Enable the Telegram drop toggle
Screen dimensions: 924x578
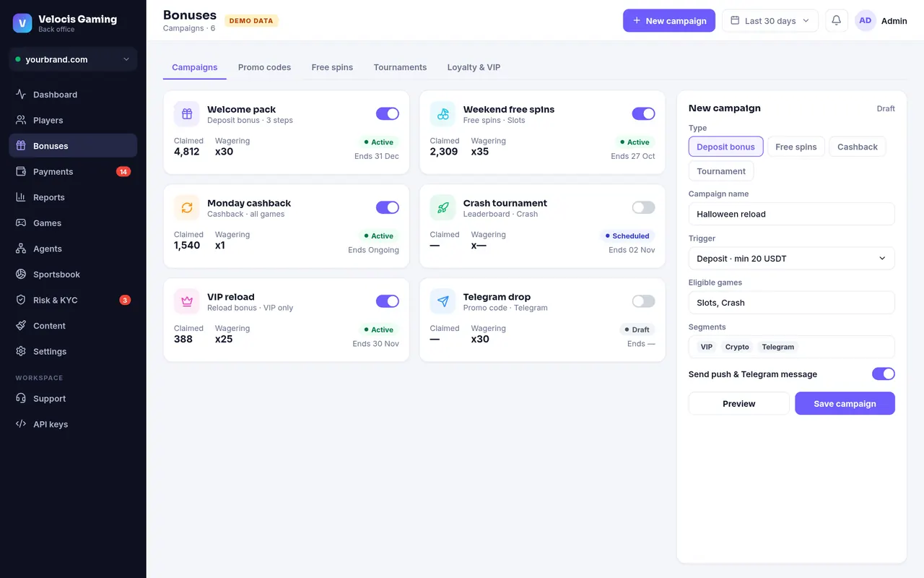(644, 301)
